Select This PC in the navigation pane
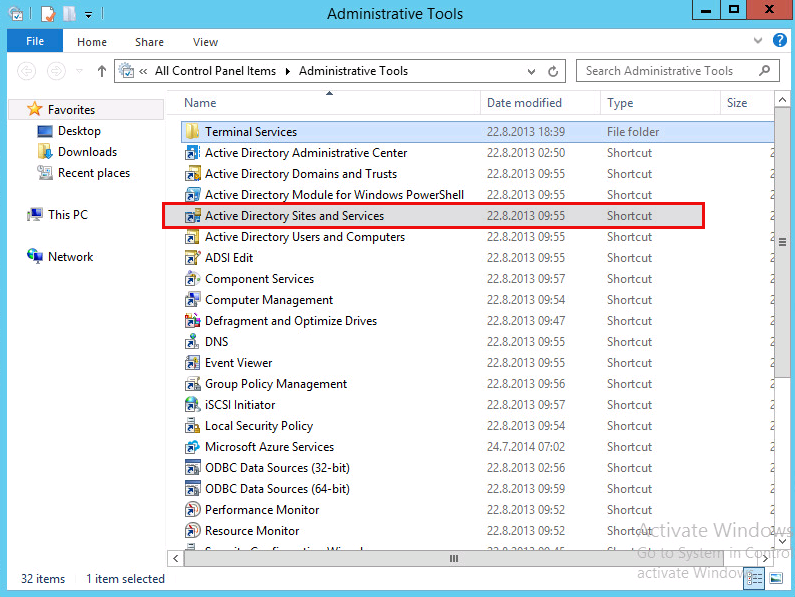795x597 pixels. pyautogui.click(x=67, y=215)
